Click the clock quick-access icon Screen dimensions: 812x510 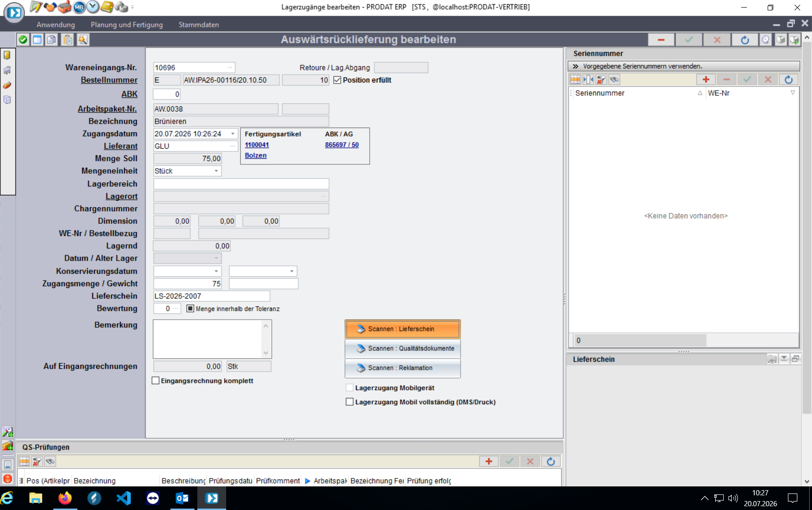(93, 7)
